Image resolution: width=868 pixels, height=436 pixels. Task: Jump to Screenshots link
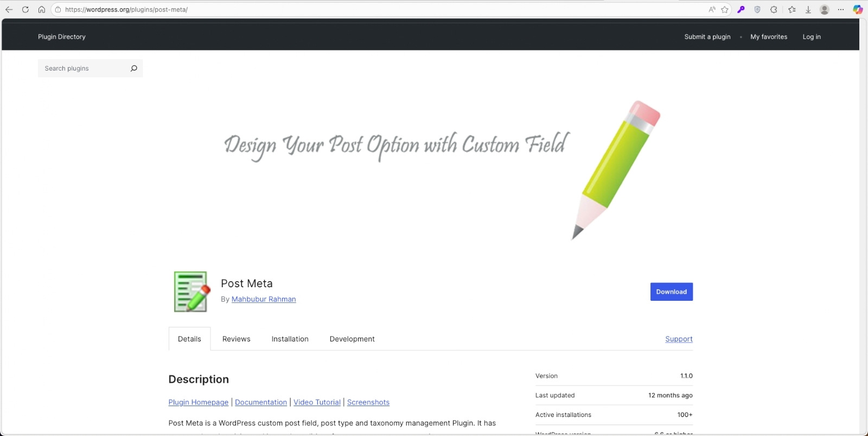click(368, 402)
